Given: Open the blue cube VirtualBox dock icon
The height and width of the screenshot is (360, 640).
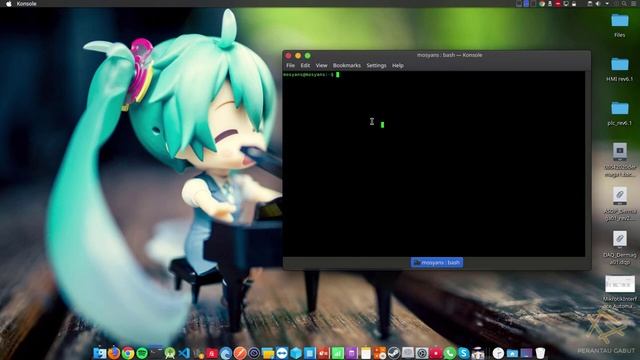Looking at the screenshot, I should tap(296, 353).
